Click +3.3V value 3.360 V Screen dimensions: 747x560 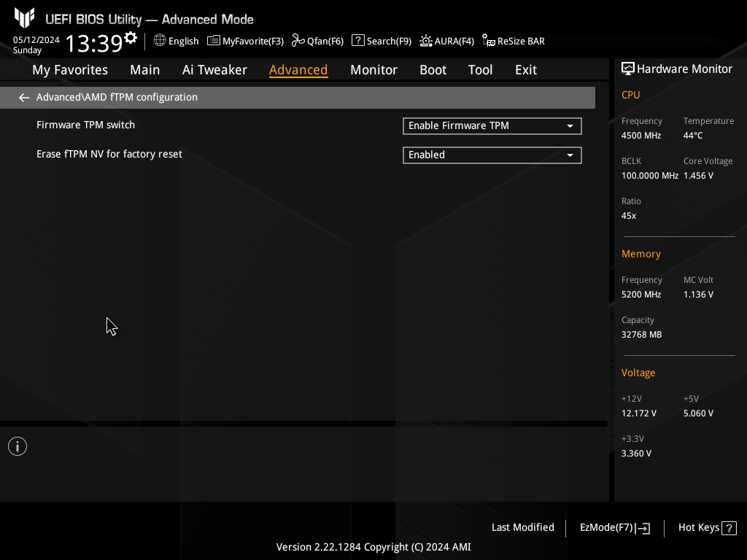[636, 454]
